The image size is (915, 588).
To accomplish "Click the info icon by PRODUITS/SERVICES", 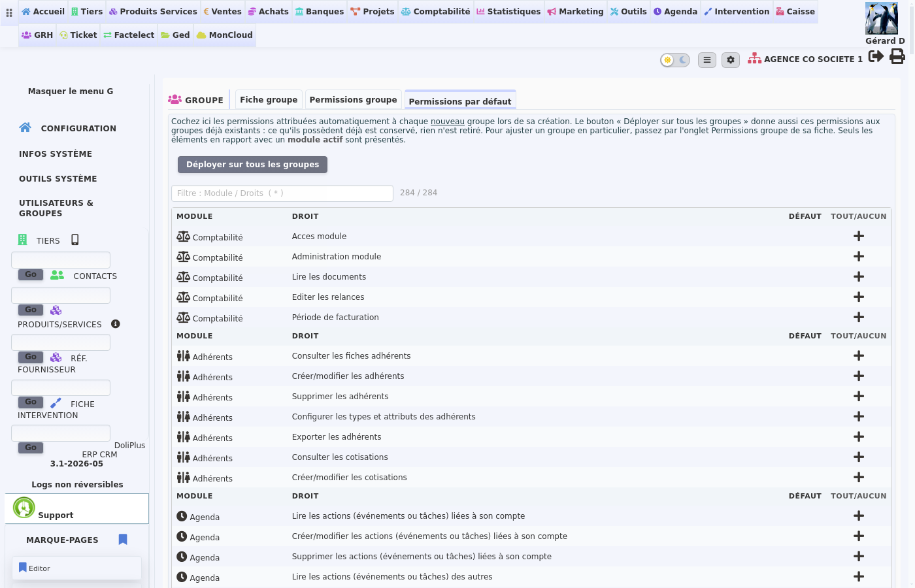I will click(x=116, y=324).
